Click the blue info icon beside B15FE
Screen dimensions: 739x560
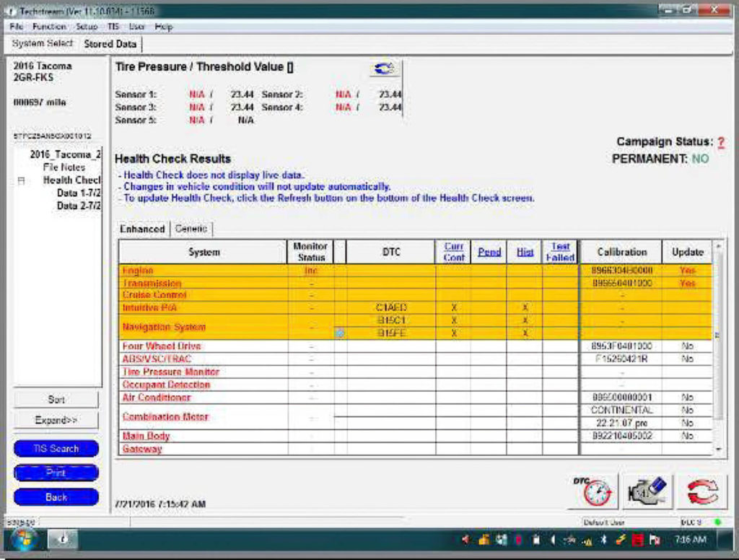pyautogui.click(x=340, y=333)
